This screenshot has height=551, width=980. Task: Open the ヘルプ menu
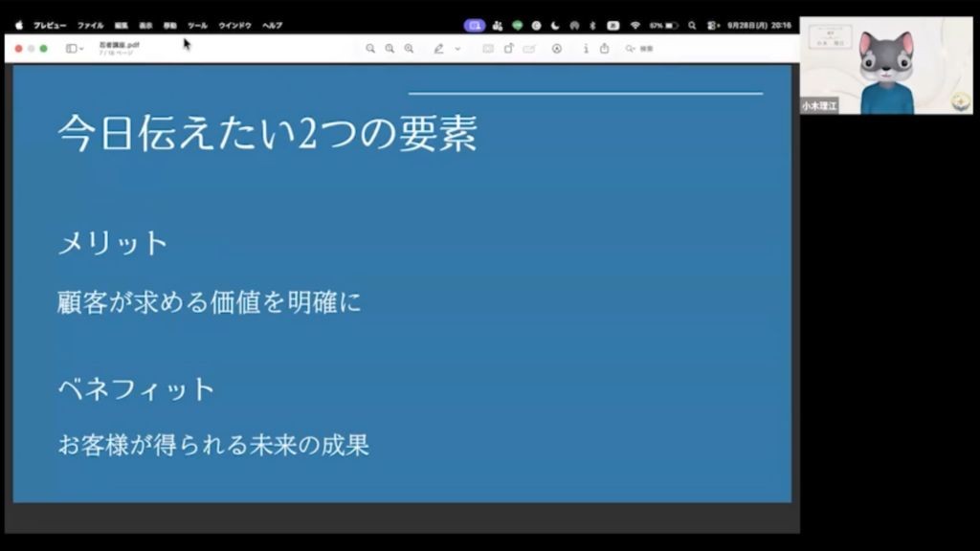[273, 26]
